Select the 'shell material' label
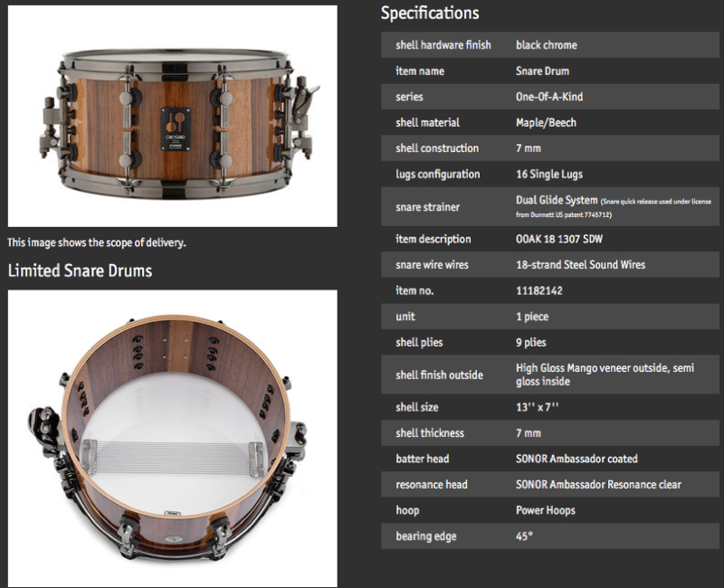This screenshot has height=588, width=724. click(427, 122)
